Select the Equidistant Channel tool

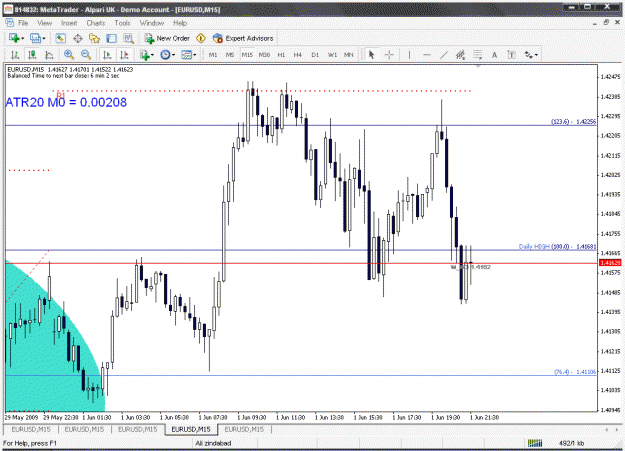[x=460, y=55]
